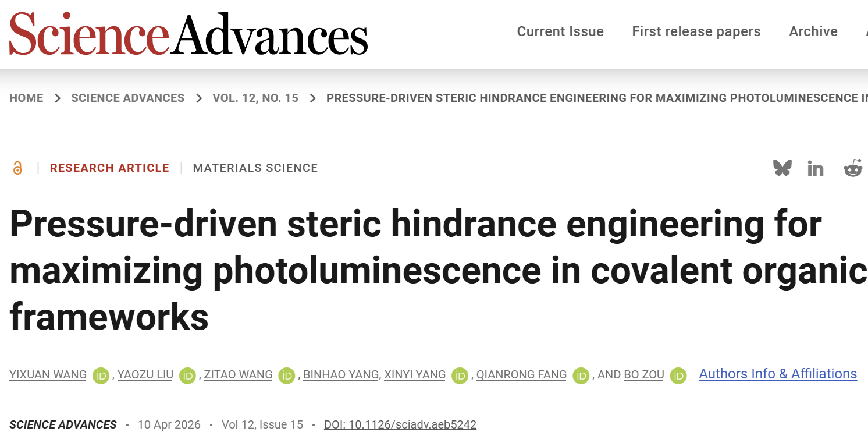Image resolution: width=868 pixels, height=439 pixels.
Task: Click author name Binhao Yang
Action: pos(341,375)
